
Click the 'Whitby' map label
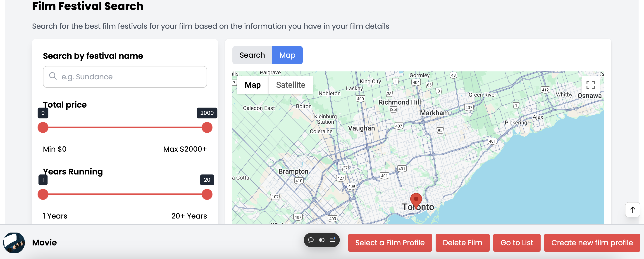tap(564, 94)
